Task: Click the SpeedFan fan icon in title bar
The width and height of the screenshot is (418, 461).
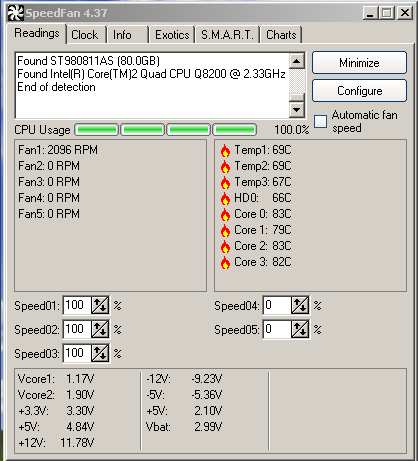Action: 15,13
